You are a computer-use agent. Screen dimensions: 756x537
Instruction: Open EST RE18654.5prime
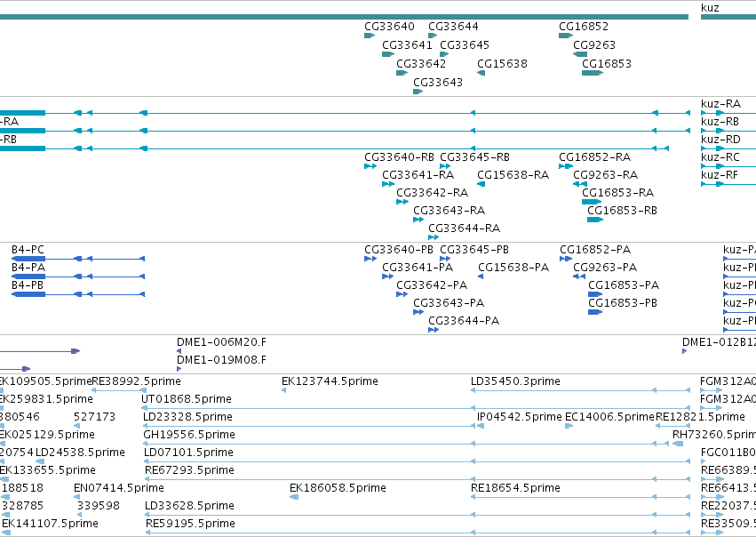click(x=515, y=488)
